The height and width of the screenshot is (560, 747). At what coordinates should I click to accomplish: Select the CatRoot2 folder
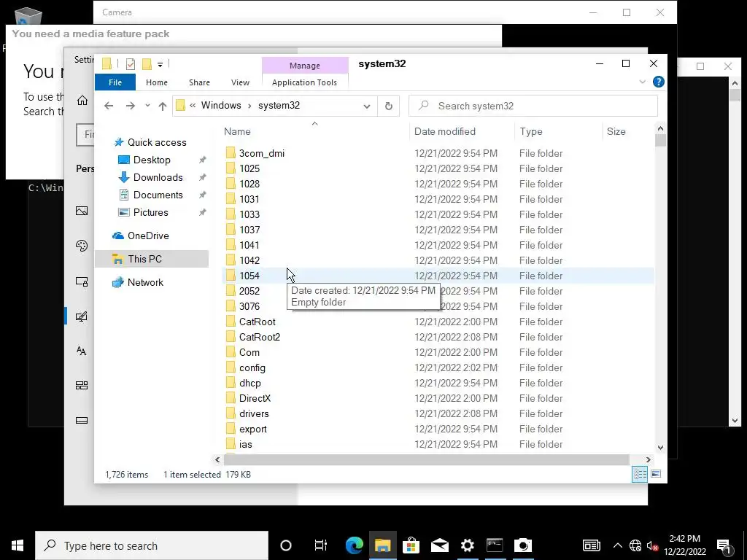click(259, 337)
